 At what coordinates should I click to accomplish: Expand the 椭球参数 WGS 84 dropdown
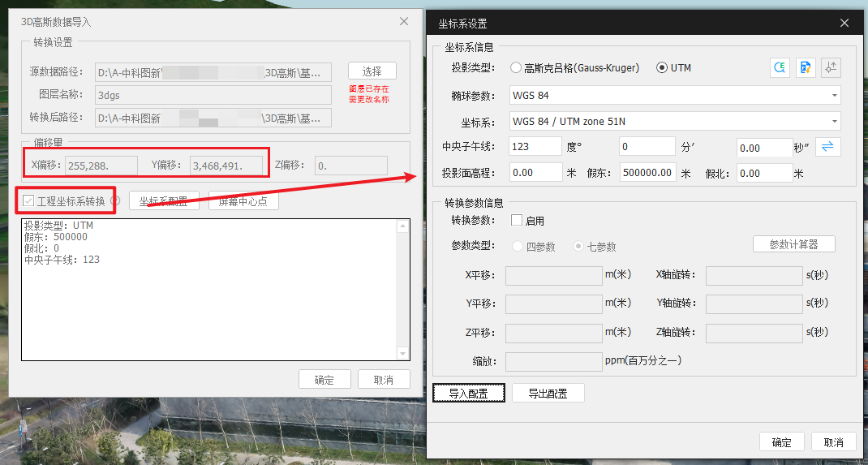(835, 96)
